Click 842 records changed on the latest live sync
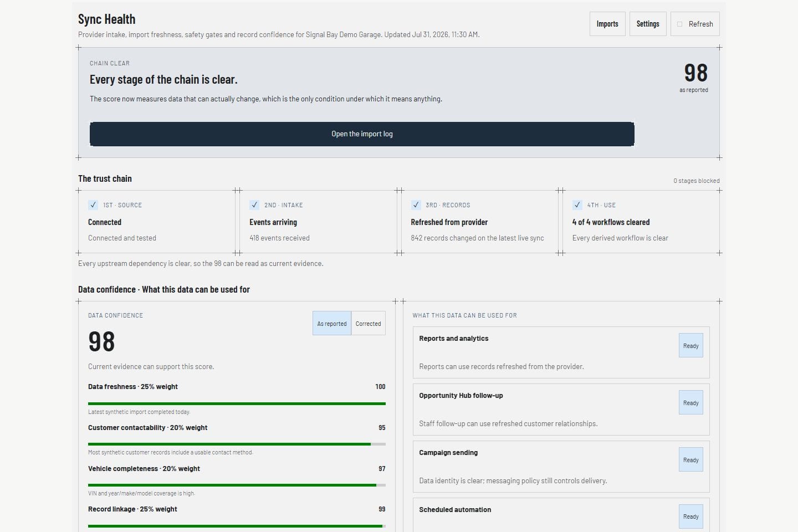The height and width of the screenshot is (532, 798). 477,238
